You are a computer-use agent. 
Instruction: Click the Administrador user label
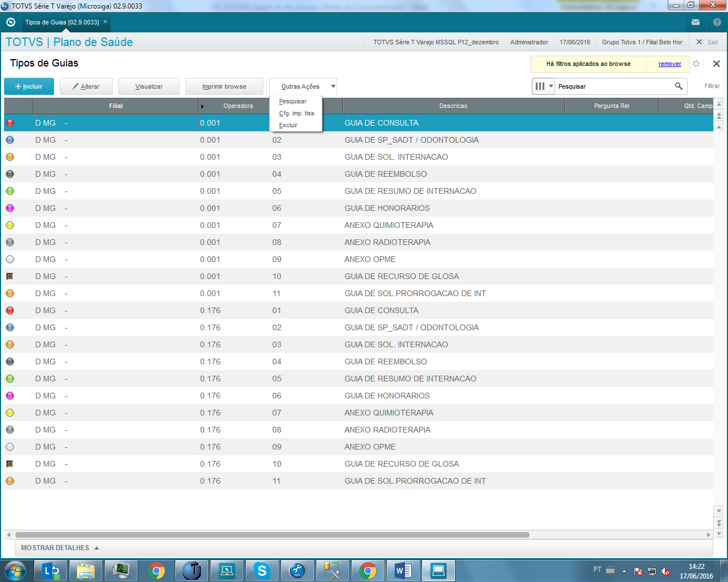tap(529, 42)
